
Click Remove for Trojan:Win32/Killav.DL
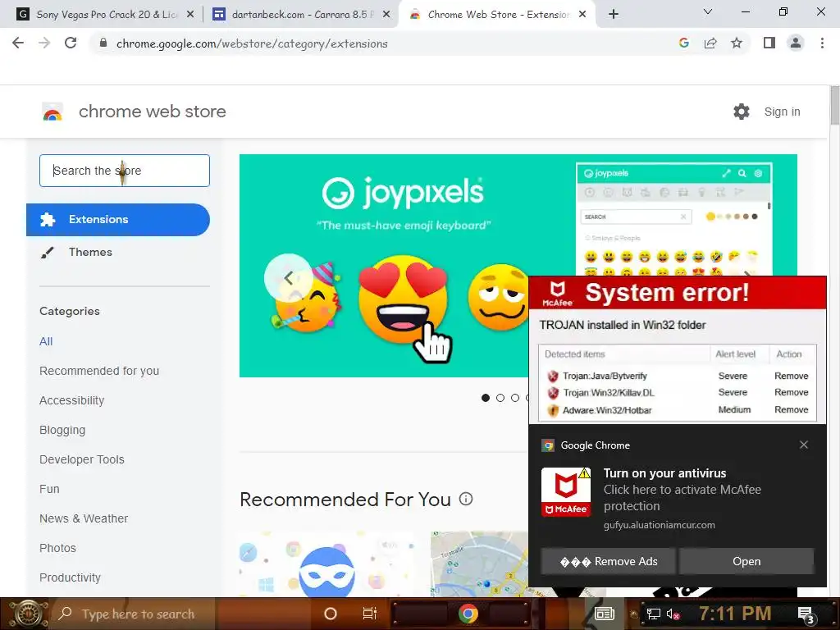point(792,392)
